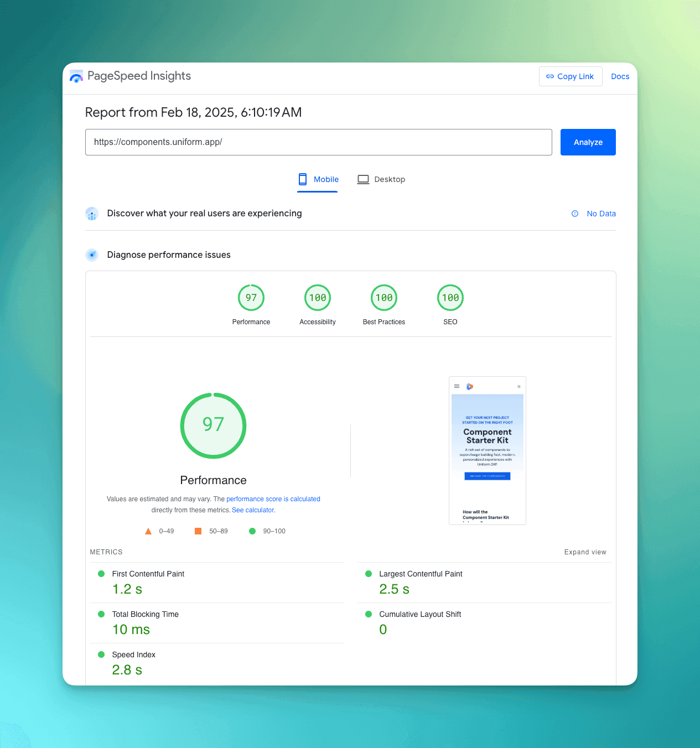Click the Cumulative Layout Shift value 0
The height and width of the screenshot is (748, 700).
click(383, 630)
